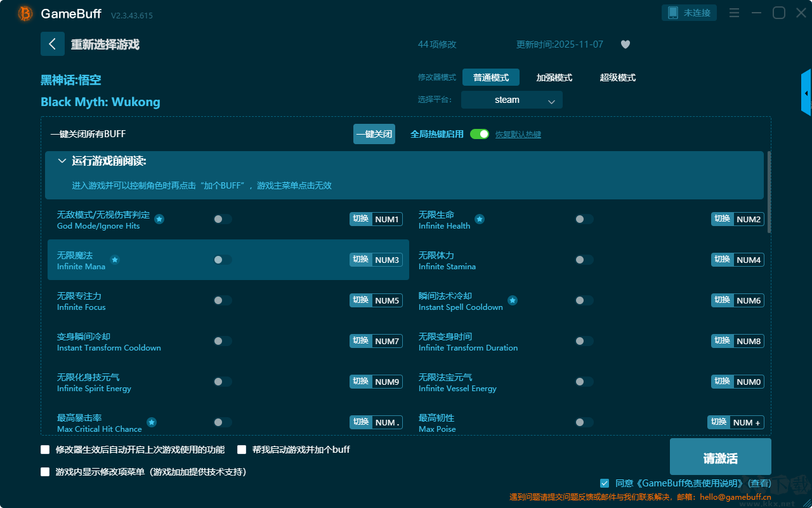Click the 更新时间:2025-11-07 text
The image size is (812, 508).
click(560, 44)
